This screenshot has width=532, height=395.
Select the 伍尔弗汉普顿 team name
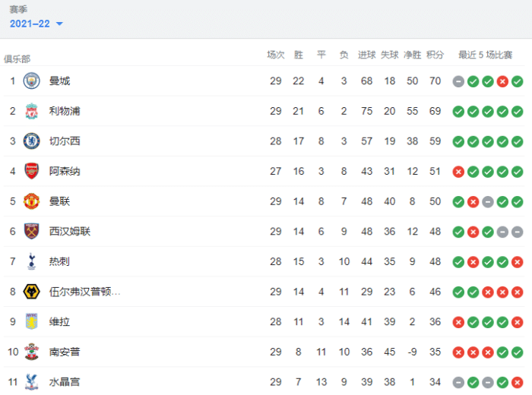(x=84, y=292)
